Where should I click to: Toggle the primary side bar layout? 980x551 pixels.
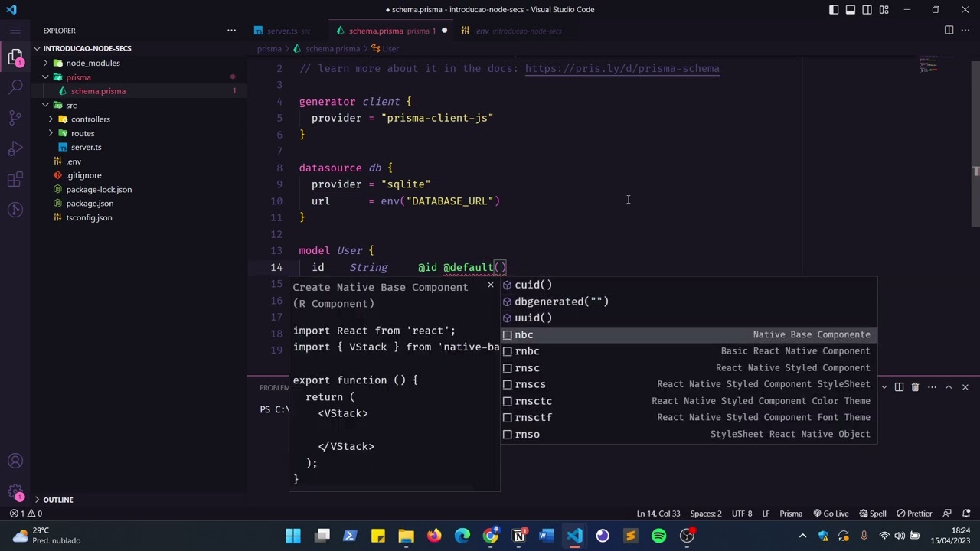point(834,10)
